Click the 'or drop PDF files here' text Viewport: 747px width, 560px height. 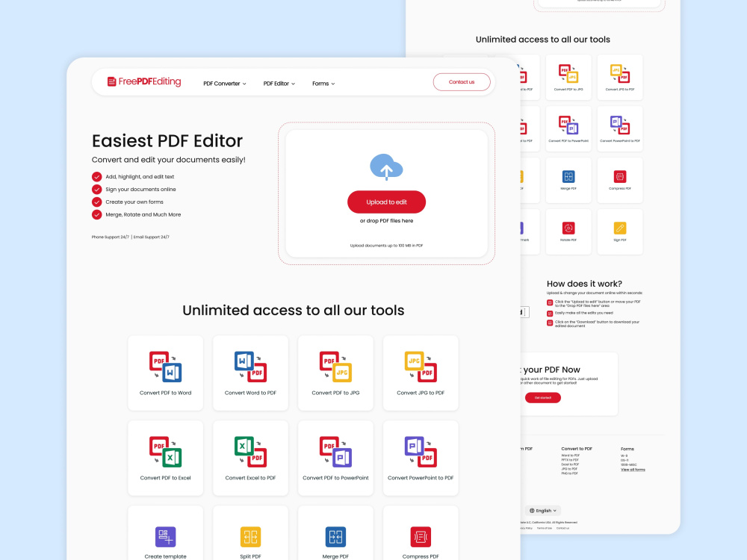pos(386,221)
